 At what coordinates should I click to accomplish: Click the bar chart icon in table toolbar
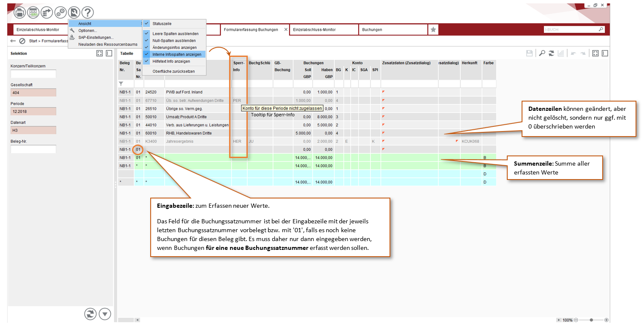point(561,54)
